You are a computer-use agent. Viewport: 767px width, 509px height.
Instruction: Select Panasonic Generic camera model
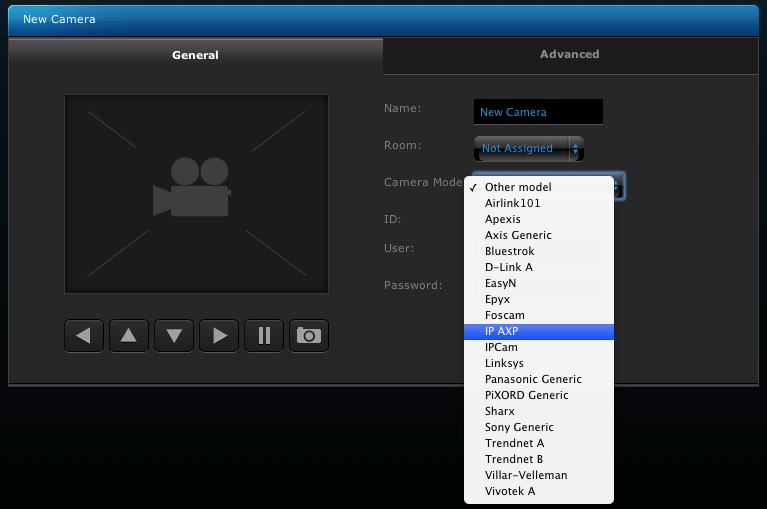[539, 379]
